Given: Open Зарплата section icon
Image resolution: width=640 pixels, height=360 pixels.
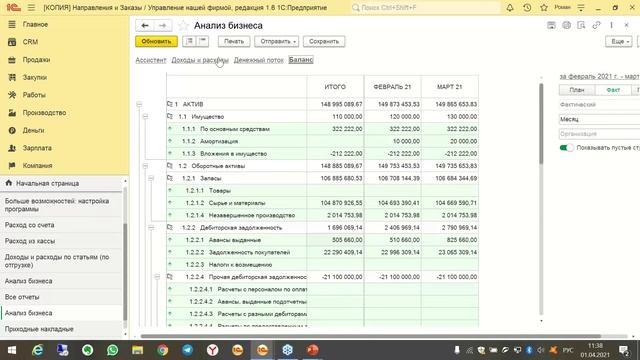Looking at the screenshot, I should coord(12,148).
